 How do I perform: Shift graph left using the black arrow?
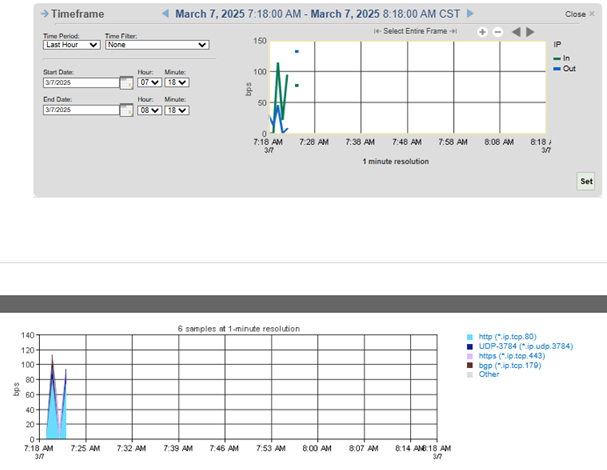(x=517, y=32)
